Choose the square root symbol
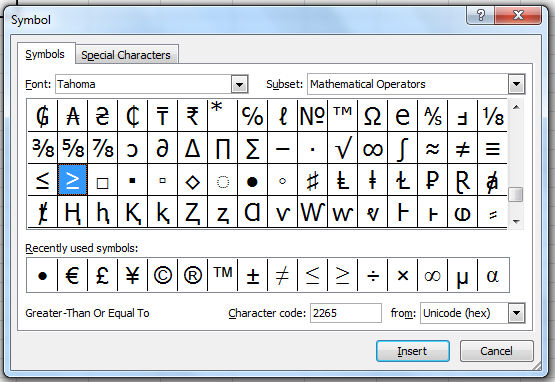The image size is (555, 382). coord(343,148)
